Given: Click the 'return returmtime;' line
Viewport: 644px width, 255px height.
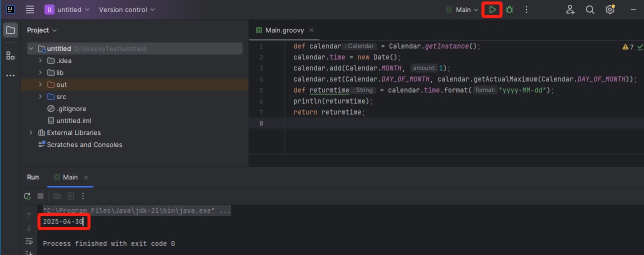Looking at the screenshot, I should pos(329,112).
